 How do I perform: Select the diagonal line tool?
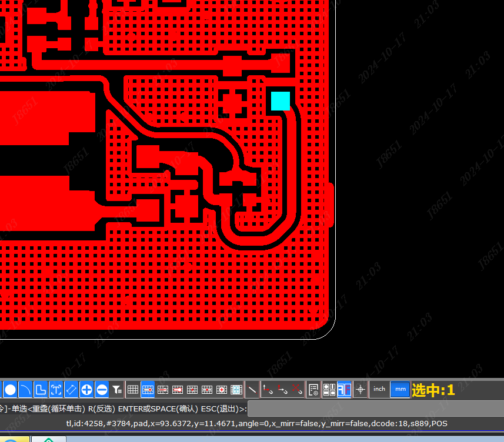pos(252,389)
